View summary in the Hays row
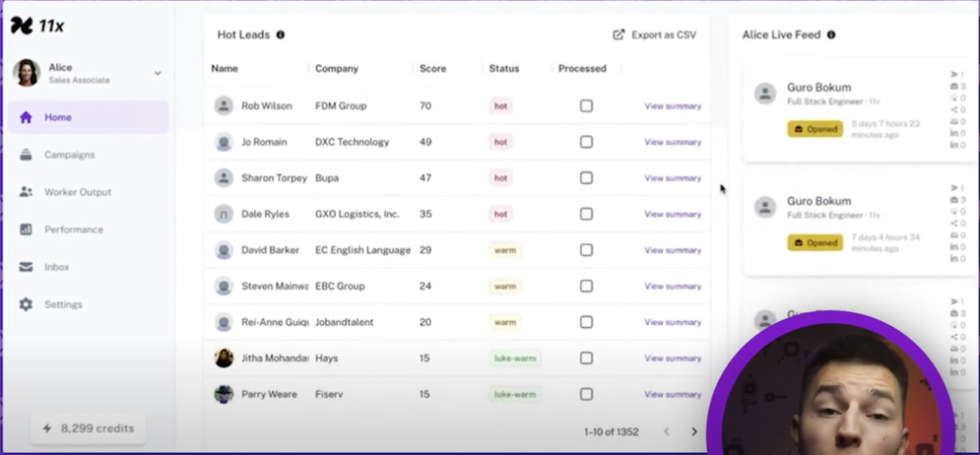 [x=672, y=359]
